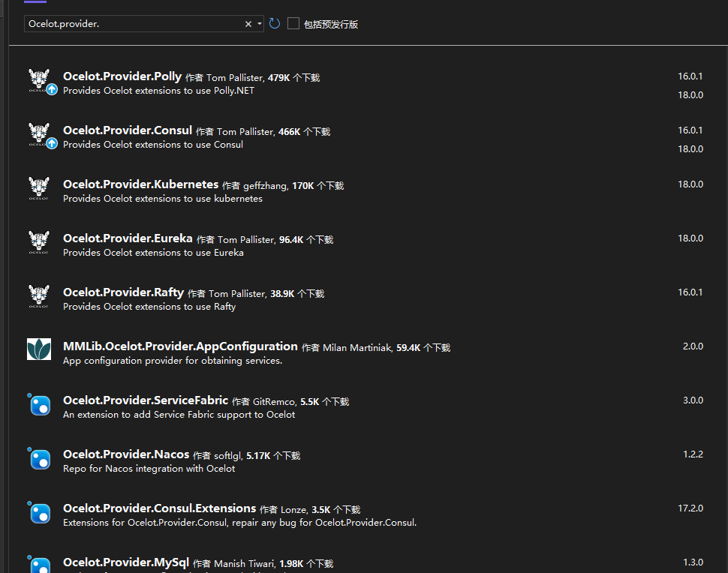
Task: Click the MySql author 'Manish Tiwari'
Action: click(244, 564)
